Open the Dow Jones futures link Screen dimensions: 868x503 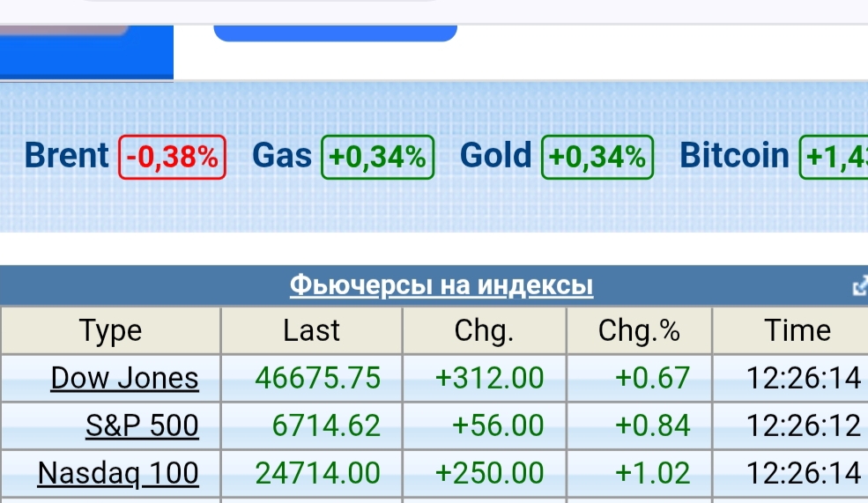124,378
